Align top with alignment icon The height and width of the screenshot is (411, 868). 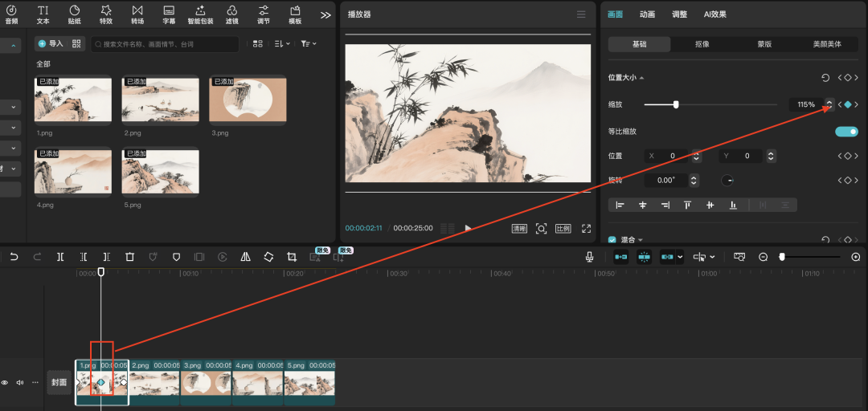click(x=687, y=205)
